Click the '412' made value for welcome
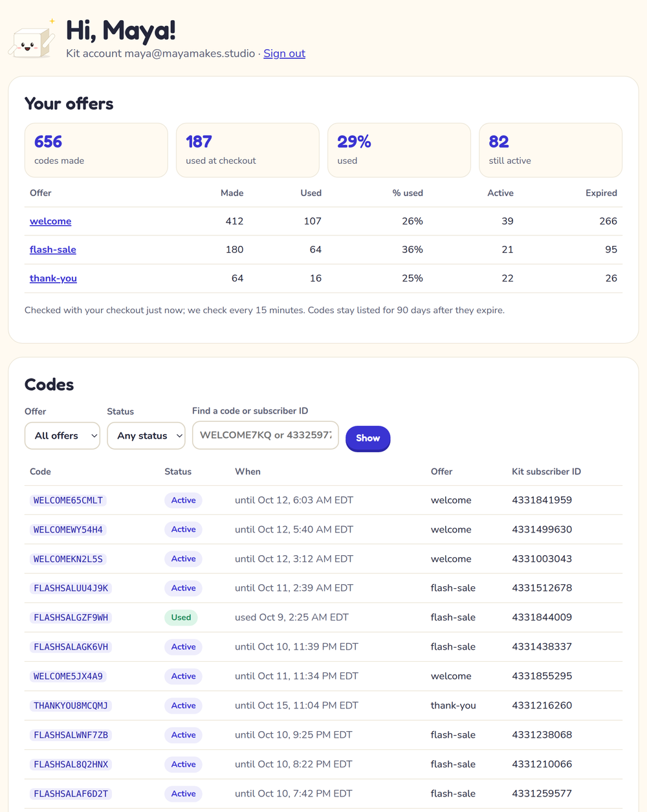 click(x=234, y=221)
